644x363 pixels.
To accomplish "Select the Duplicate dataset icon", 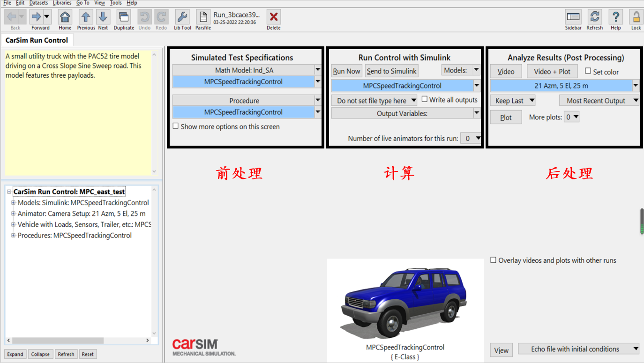I will pyautogui.click(x=123, y=18).
